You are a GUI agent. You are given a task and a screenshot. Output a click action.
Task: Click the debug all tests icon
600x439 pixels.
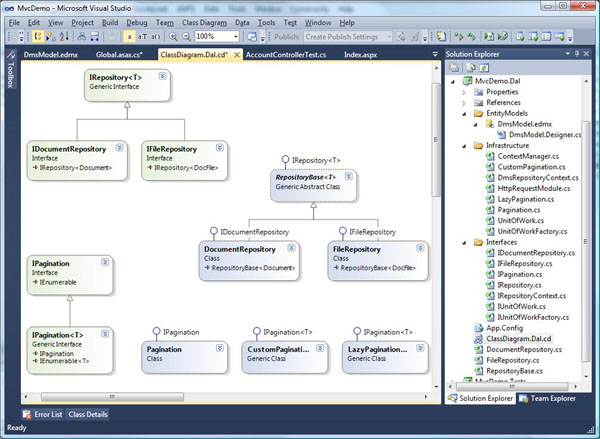(x=502, y=36)
